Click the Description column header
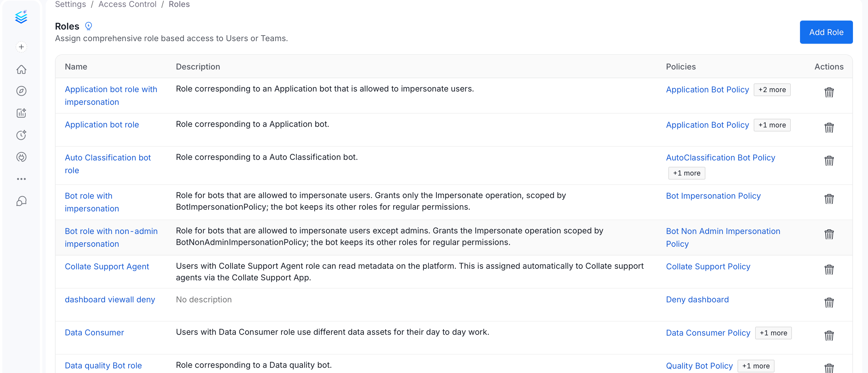This screenshot has height=373, width=868. (x=198, y=67)
